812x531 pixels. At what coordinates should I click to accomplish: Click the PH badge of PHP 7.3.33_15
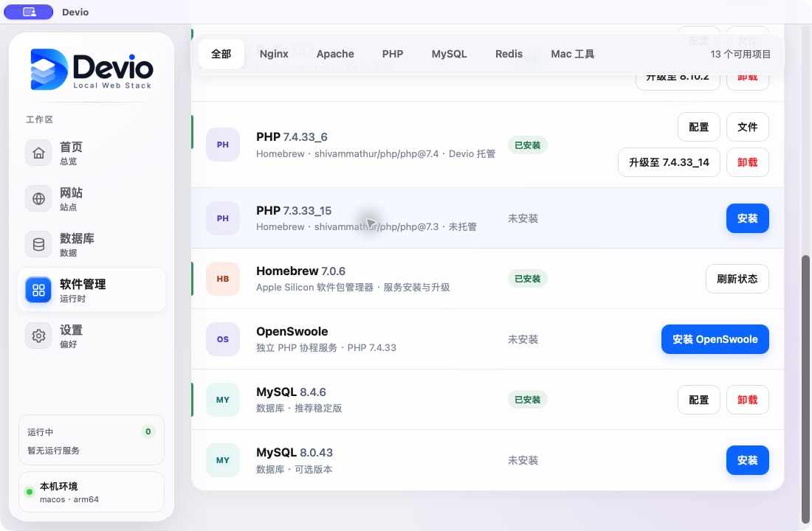[223, 218]
